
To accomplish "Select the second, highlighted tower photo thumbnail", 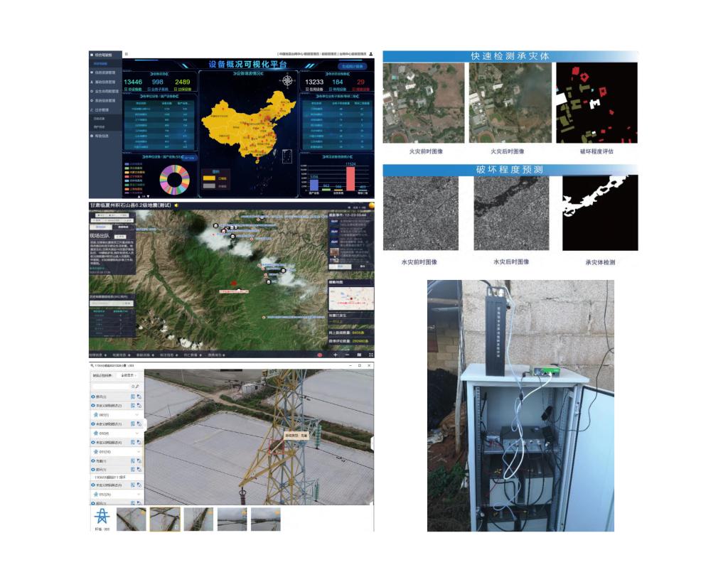I will [165, 519].
